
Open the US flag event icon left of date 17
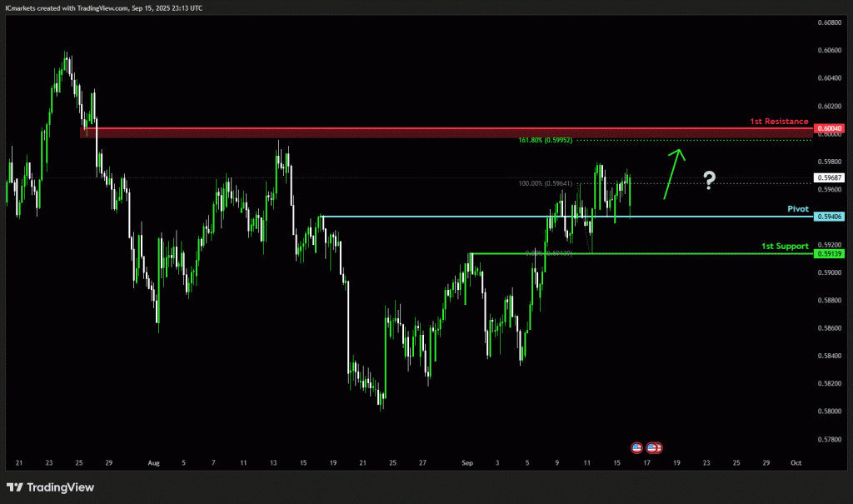click(636, 448)
